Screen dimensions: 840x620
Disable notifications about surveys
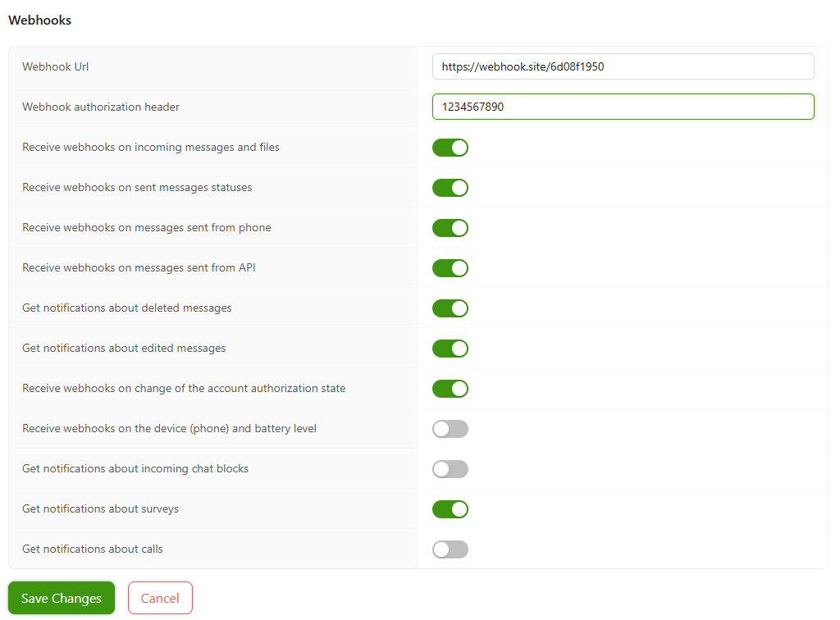[x=450, y=509]
